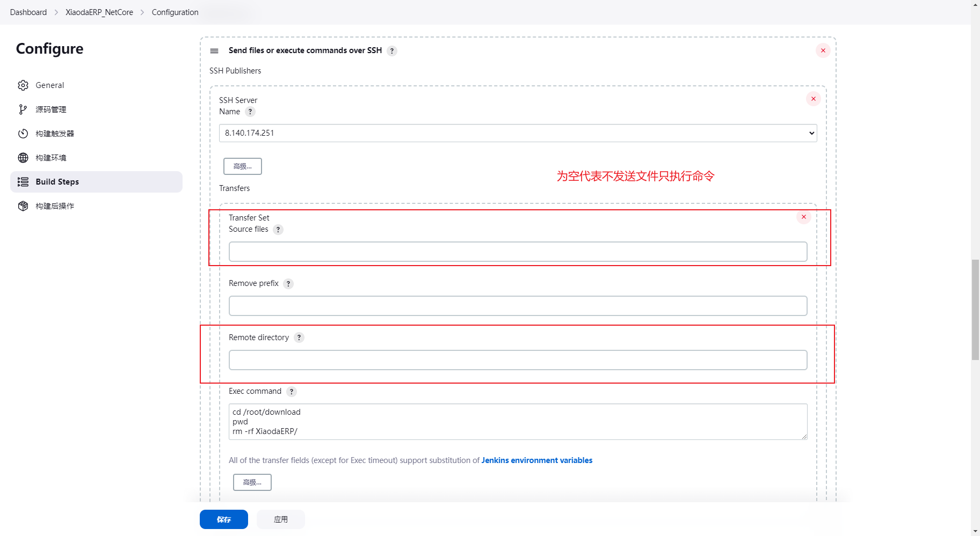980x536 pixels.
Task: Click the 构建环境 globe icon
Action: pyautogui.click(x=23, y=158)
